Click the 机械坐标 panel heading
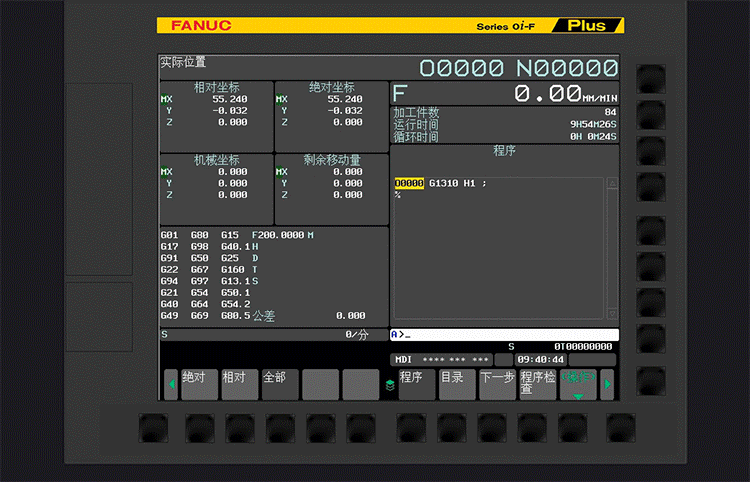This screenshot has width=750, height=482. 216,160
